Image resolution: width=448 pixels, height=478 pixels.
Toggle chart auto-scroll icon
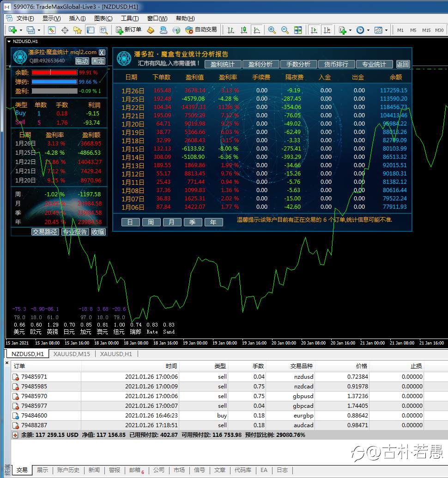[314, 30]
